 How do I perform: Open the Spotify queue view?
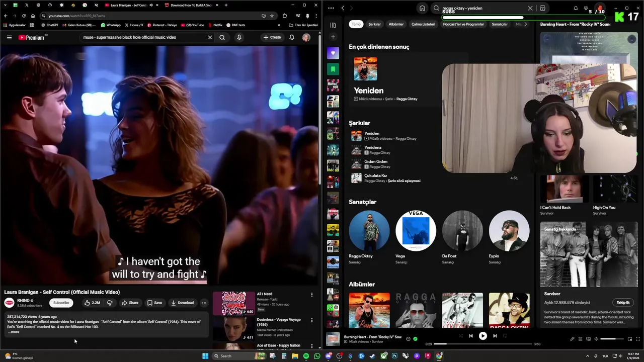tap(580, 339)
